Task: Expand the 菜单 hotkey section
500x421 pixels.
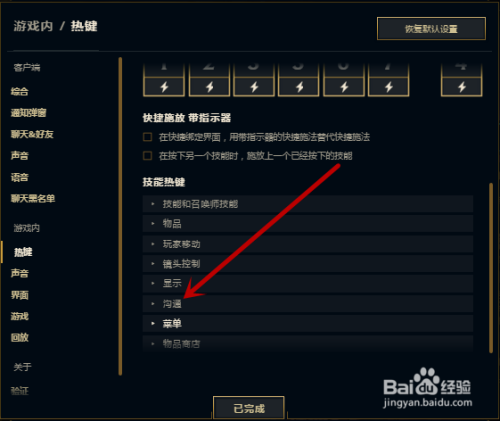Action: coord(308,323)
